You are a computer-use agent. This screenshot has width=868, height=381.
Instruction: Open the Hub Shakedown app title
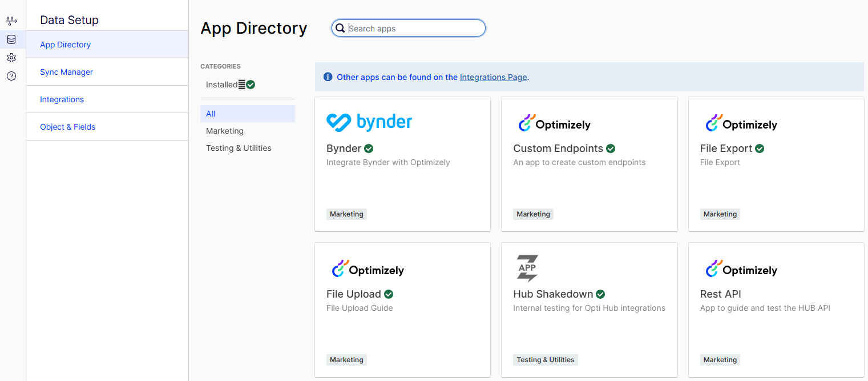pyautogui.click(x=553, y=294)
